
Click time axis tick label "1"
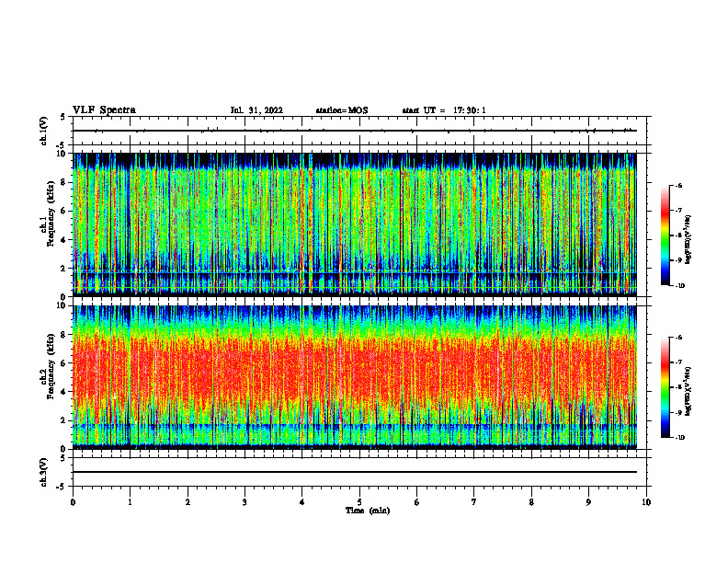pyautogui.click(x=130, y=502)
